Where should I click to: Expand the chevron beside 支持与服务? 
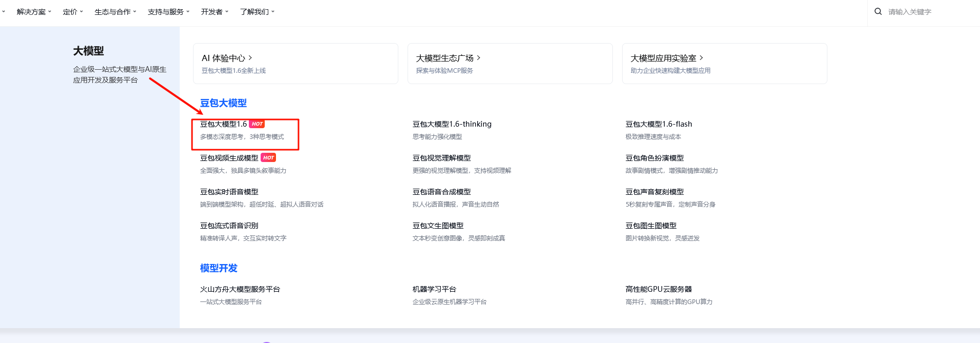point(188,11)
